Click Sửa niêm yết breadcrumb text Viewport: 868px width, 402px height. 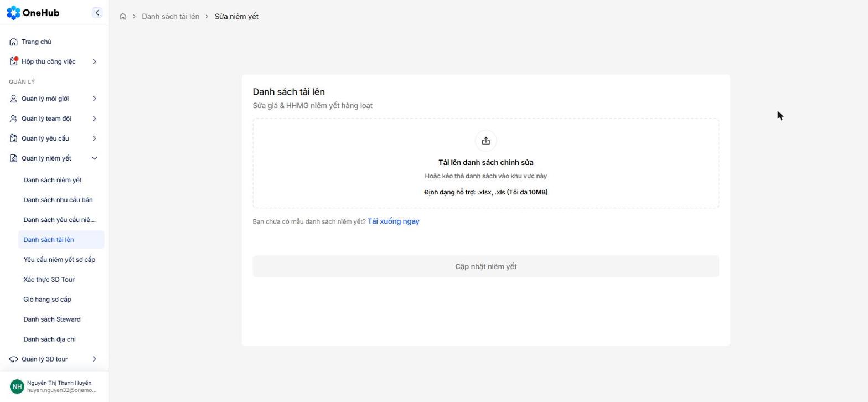pos(236,17)
